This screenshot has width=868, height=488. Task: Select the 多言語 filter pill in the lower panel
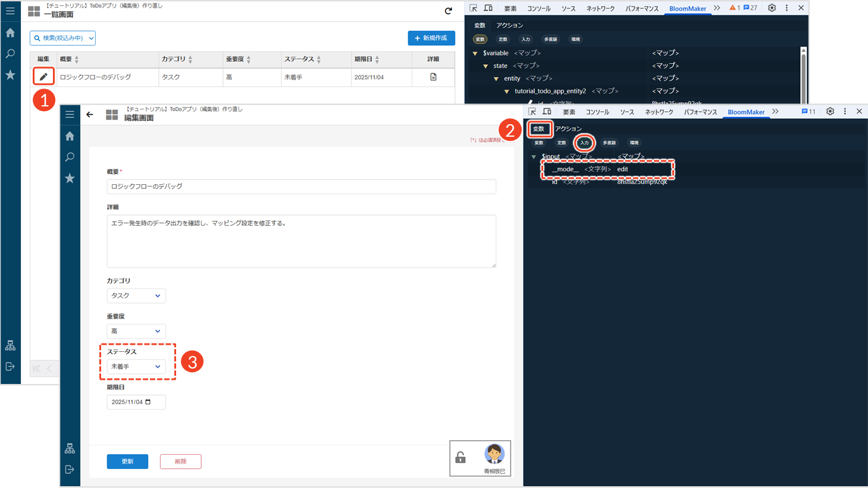click(x=609, y=143)
